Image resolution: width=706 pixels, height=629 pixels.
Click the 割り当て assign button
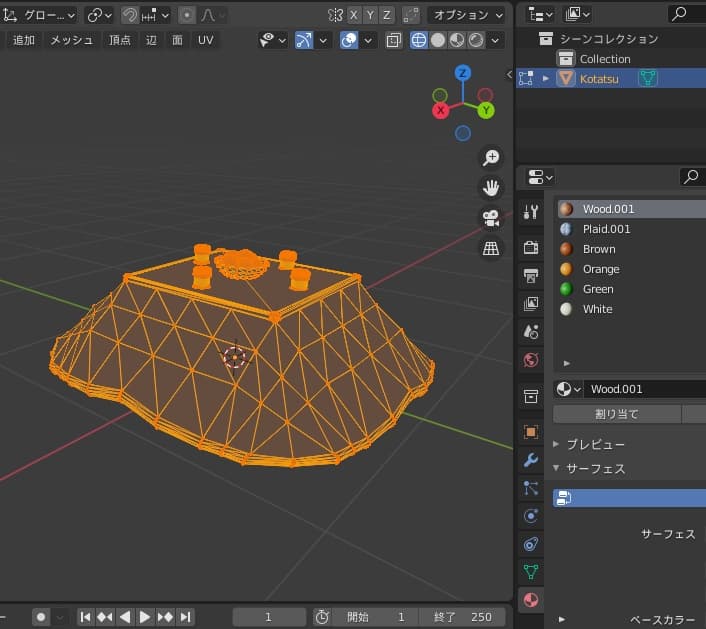[616, 414]
